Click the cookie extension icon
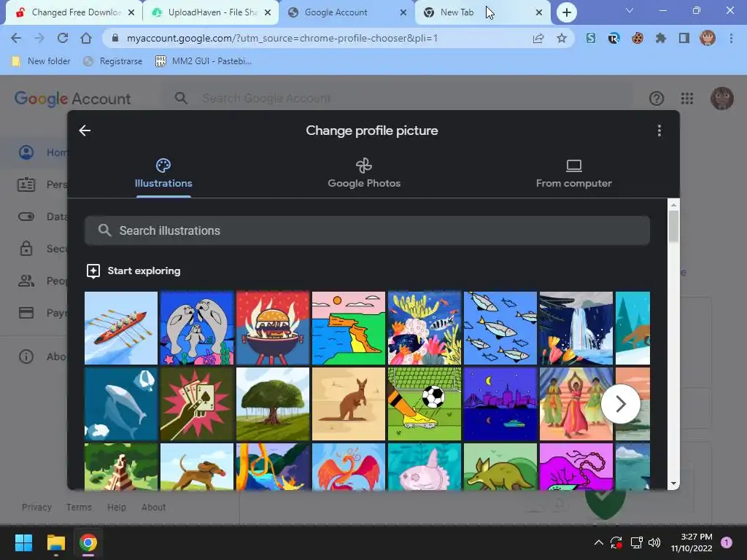747x560 pixels. pyautogui.click(x=638, y=38)
